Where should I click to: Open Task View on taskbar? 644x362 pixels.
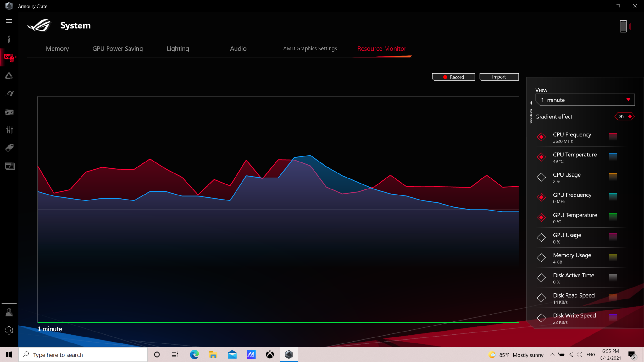tap(175, 354)
